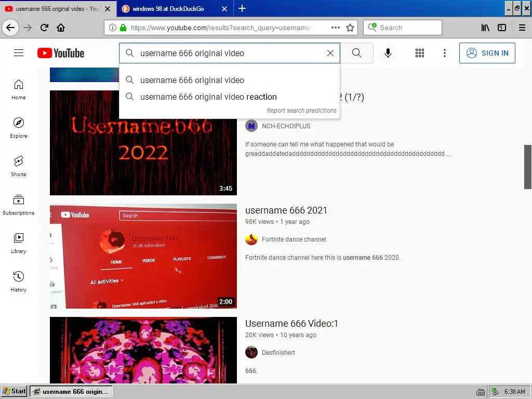This screenshot has height=399, width=532.
Task: Go to the browser home page
Action: 61,28
